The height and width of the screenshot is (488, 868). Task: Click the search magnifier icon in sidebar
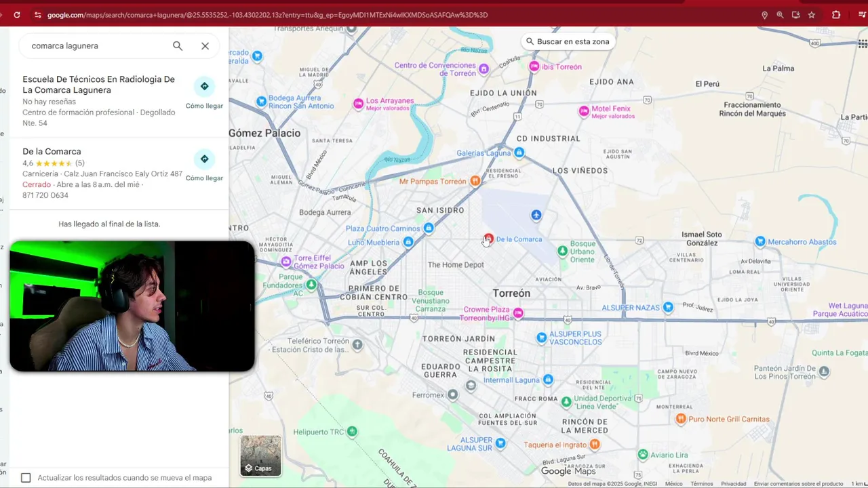click(178, 46)
